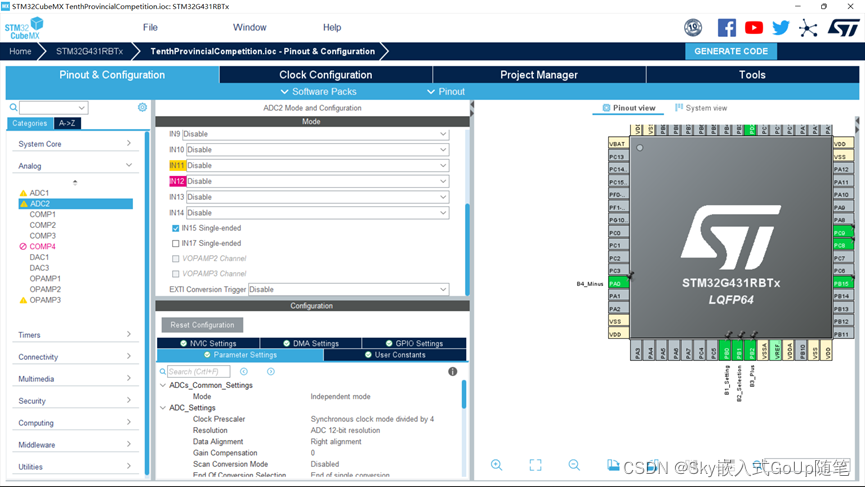The image size is (865, 487).
Task: Switch to A->Z sorting tab
Action: click(x=67, y=123)
